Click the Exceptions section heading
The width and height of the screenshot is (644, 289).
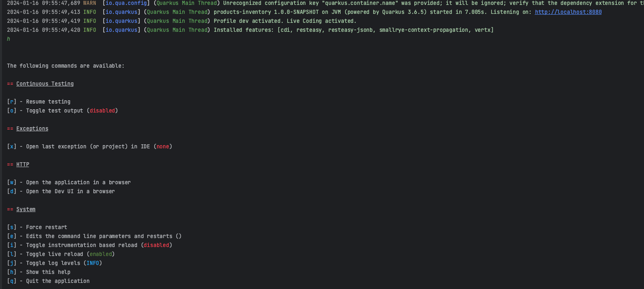coord(32,128)
